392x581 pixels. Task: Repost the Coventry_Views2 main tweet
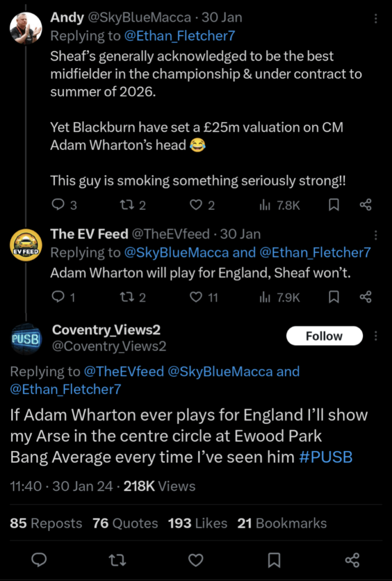pyautogui.click(x=116, y=561)
